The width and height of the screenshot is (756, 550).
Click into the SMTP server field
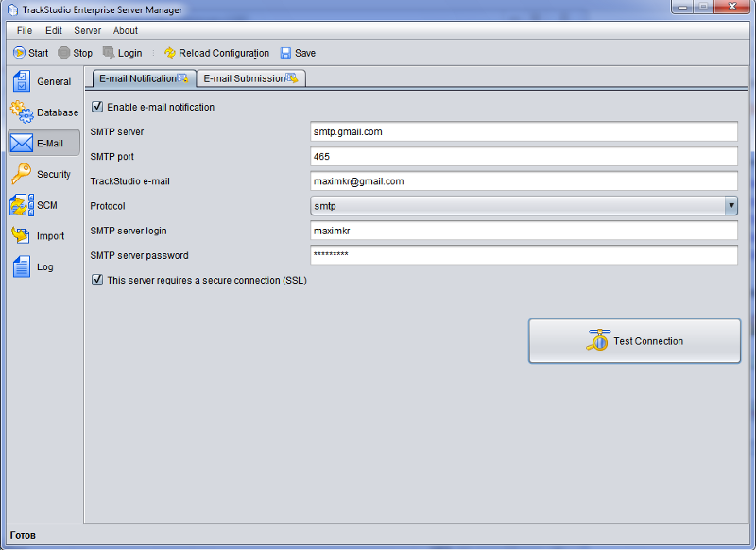pos(524,132)
